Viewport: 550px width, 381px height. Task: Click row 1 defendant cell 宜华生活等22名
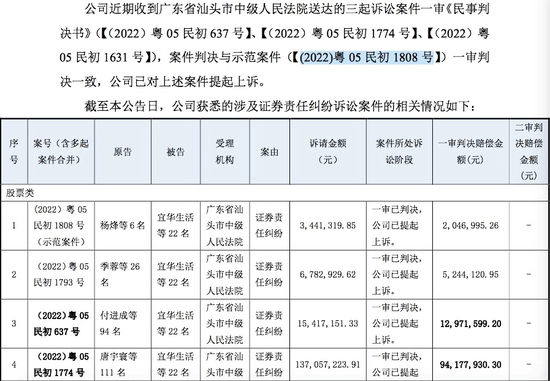pyautogui.click(x=176, y=226)
